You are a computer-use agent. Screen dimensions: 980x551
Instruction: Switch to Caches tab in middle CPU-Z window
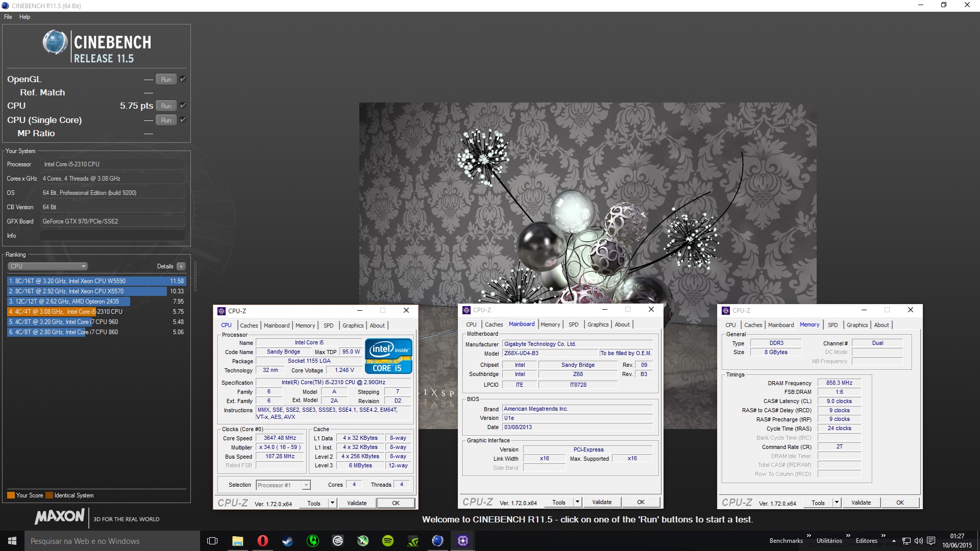click(x=494, y=324)
